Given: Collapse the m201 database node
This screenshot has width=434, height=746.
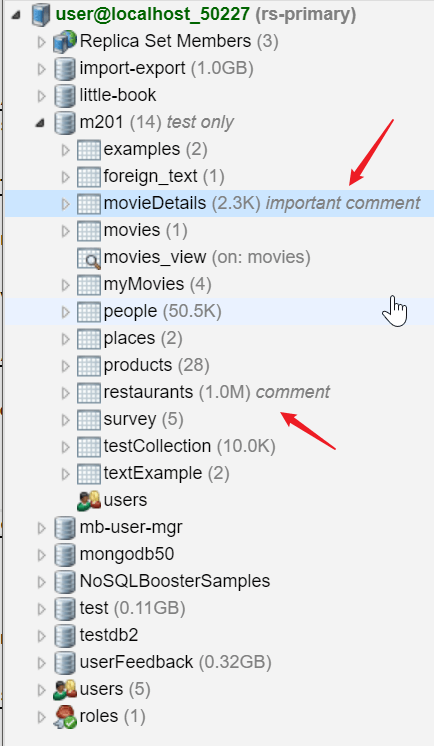Looking at the screenshot, I should pyautogui.click(x=40, y=123).
